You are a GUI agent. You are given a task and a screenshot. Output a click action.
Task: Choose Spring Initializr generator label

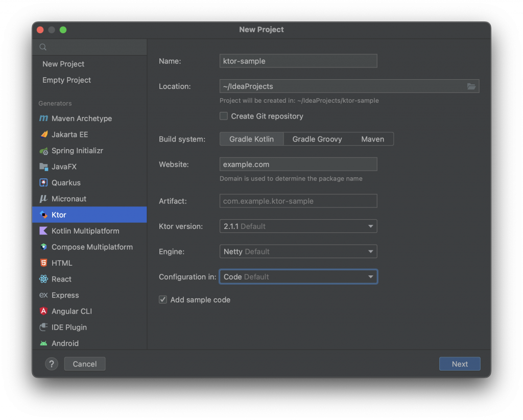[x=78, y=151]
